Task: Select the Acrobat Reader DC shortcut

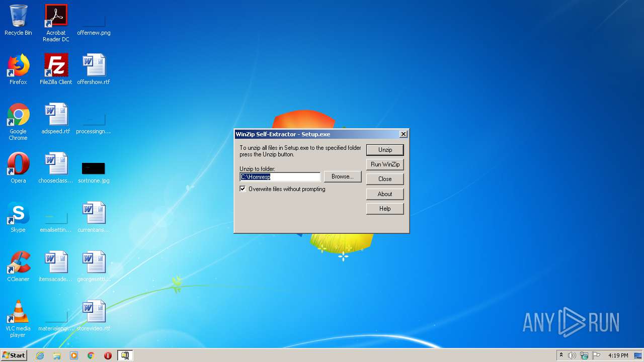Action: [x=56, y=23]
